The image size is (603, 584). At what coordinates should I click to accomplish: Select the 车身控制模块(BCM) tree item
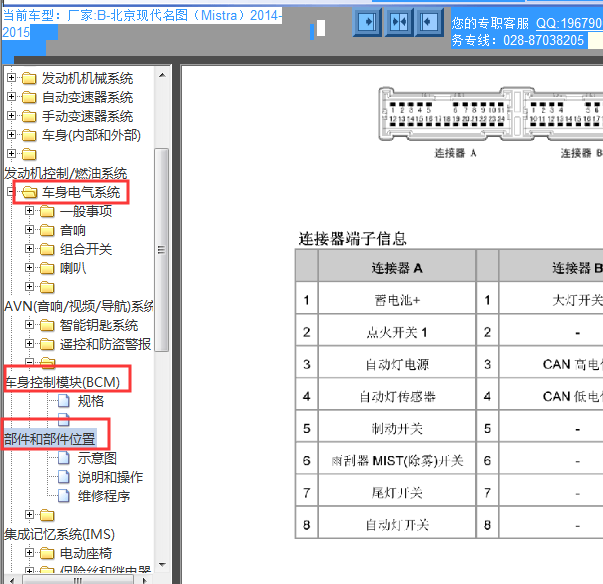[62, 382]
